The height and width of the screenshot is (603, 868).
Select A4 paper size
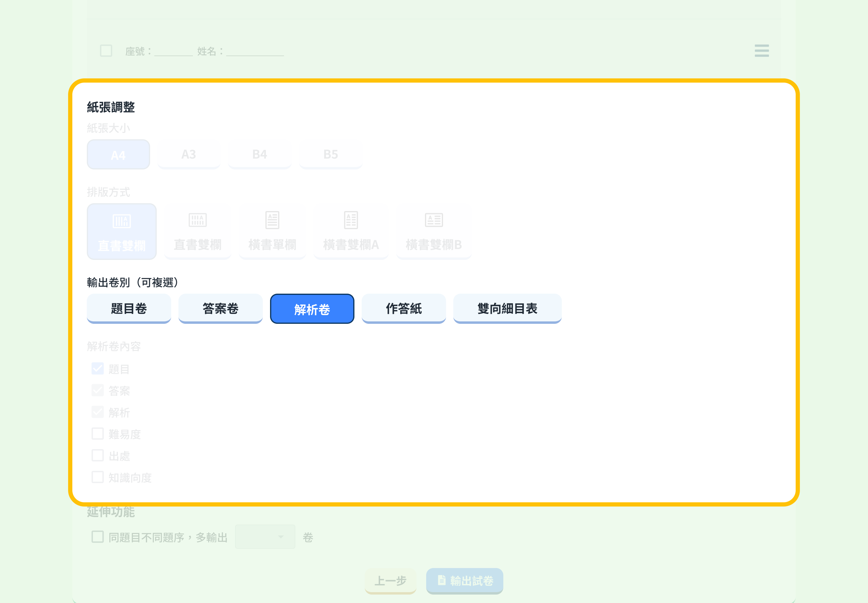pyautogui.click(x=118, y=155)
